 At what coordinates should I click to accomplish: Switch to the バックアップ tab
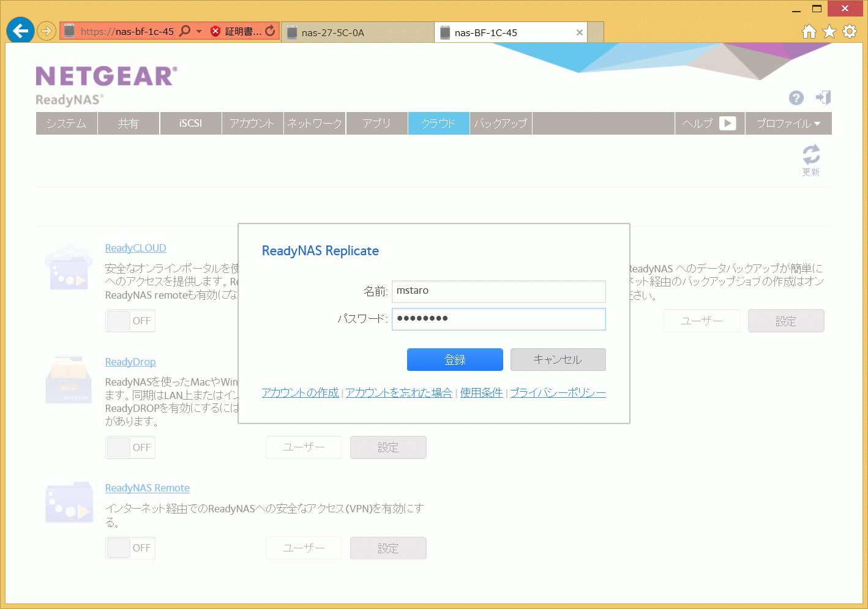pyautogui.click(x=501, y=124)
